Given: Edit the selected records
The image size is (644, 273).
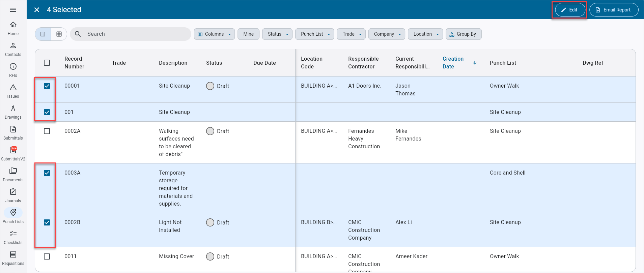Looking at the screenshot, I should (570, 10).
